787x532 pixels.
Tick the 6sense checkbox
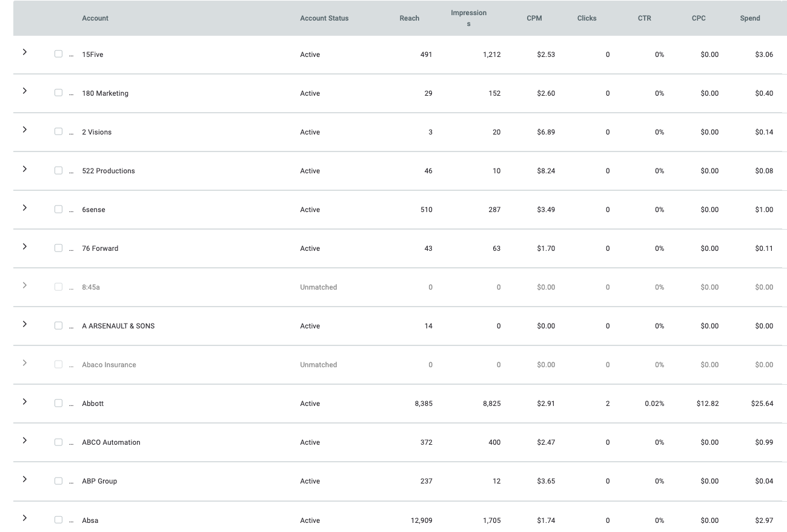(58, 209)
